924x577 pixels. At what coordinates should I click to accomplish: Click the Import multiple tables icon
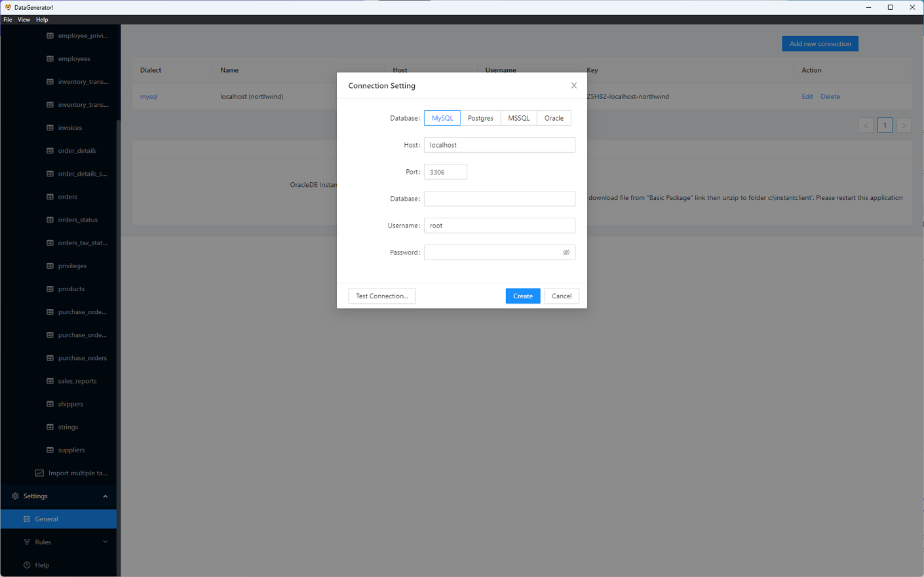click(39, 473)
